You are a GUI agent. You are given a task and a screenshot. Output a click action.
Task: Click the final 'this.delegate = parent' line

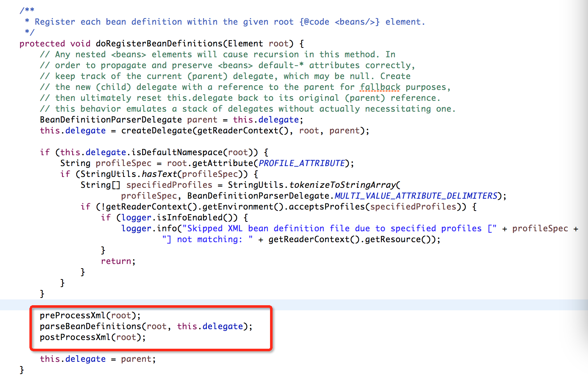pos(98,359)
